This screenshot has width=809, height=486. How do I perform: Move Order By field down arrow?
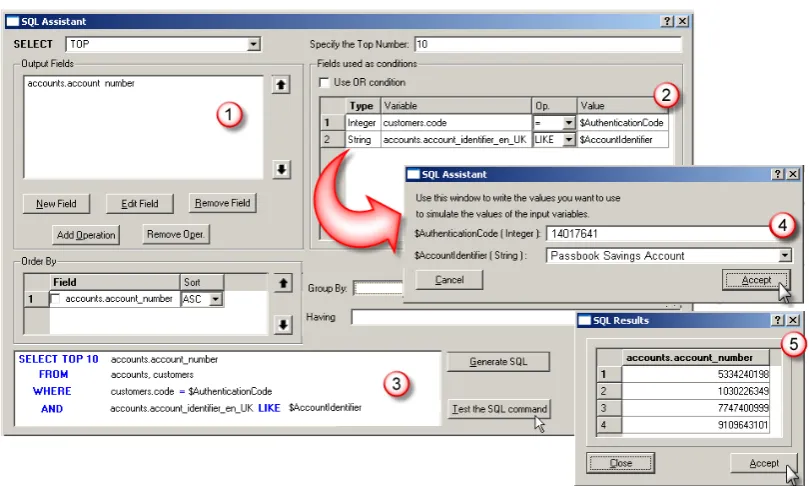283,325
